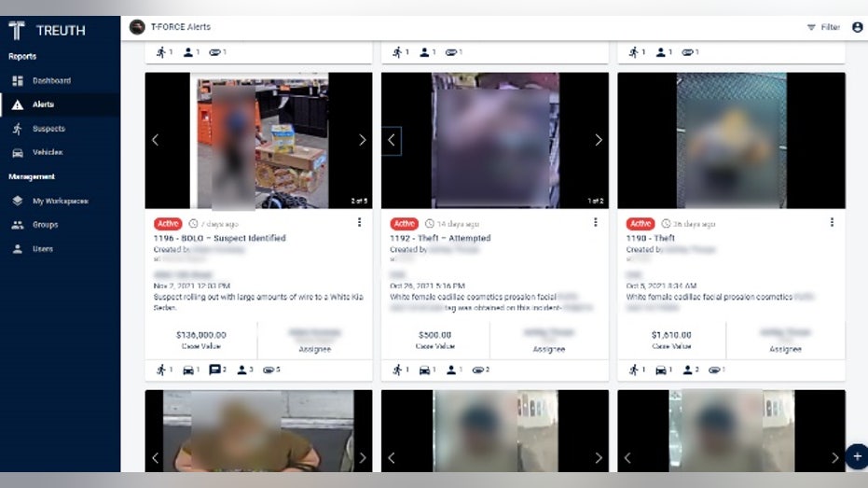Image resolution: width=868 pixels, height=488 pixels.
Task: Open more options menu for alert 1196
Action: pyautogui.click(x=359, y=222)
